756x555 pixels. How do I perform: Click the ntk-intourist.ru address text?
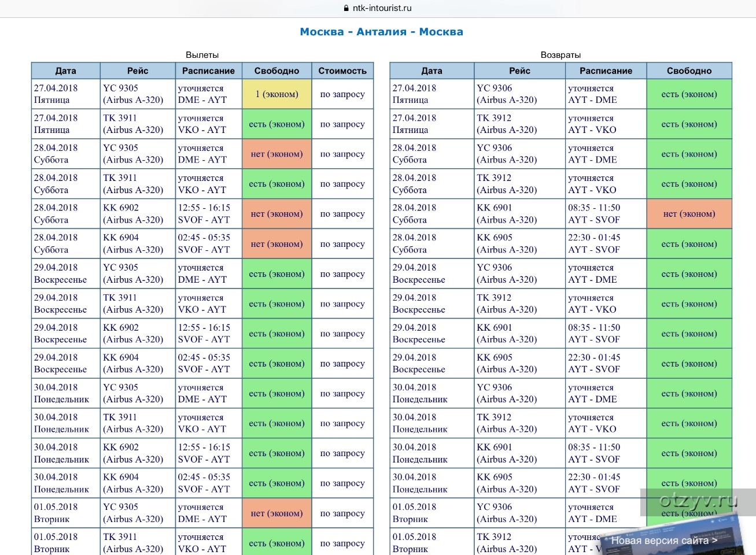point(382,8)
